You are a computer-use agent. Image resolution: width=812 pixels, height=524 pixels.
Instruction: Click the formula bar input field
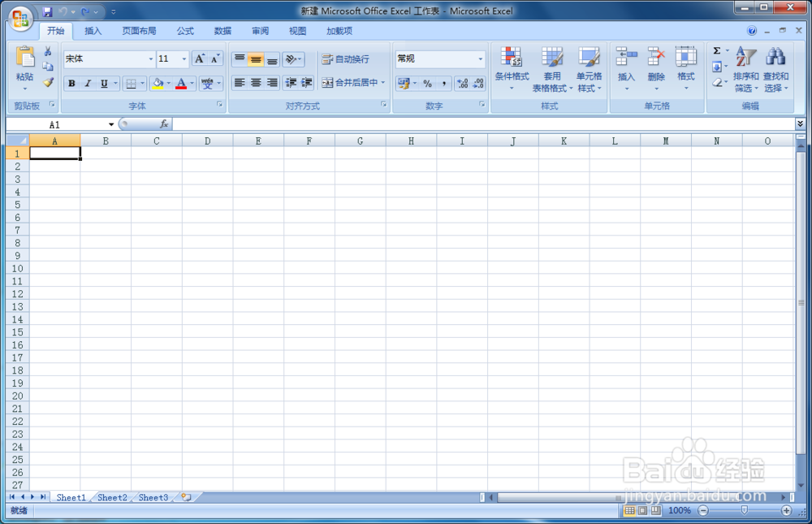click(x=484, y=123)
